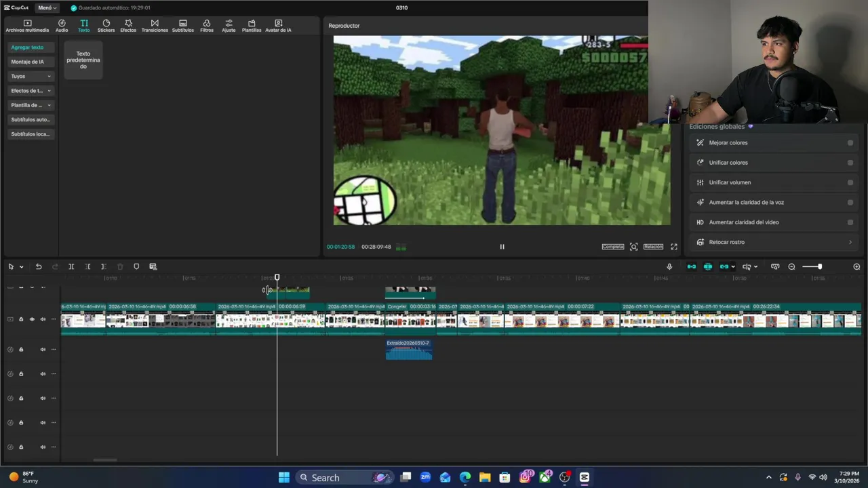The image size is (868, 488).
Task: Click the auto-cut edit tool icon
Action: pyautogui.click(x=153, y=266)
